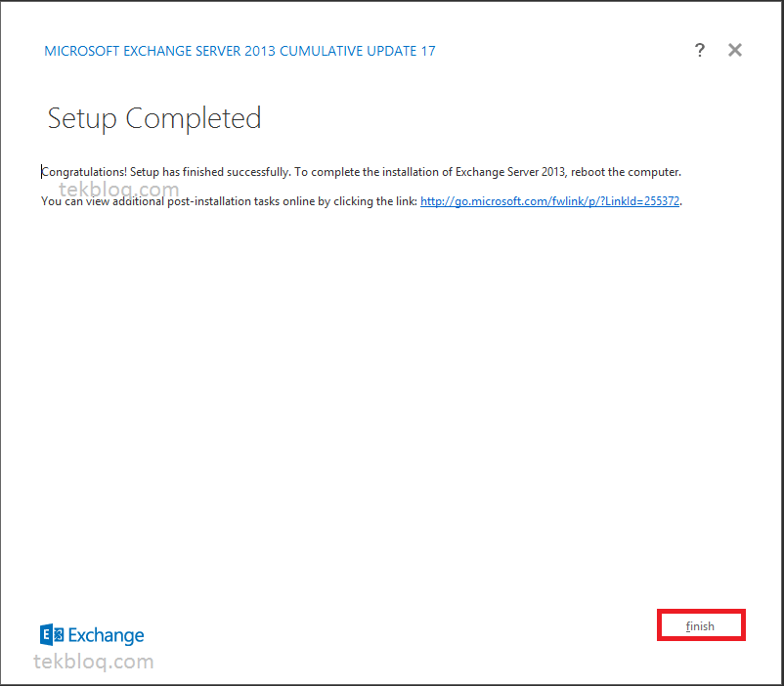
Task: Click the Exchange logo icon
Action: pyautogui.click(x=52, y=634)
